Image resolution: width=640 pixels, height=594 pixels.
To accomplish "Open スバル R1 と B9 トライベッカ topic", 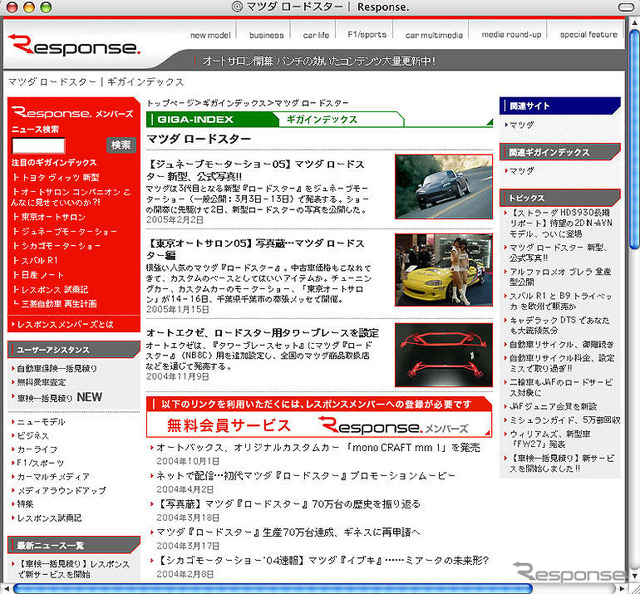I will [x=560, y=301].
